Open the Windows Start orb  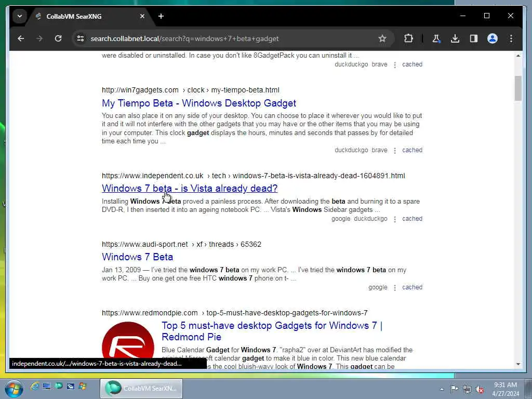pos(14,389)
